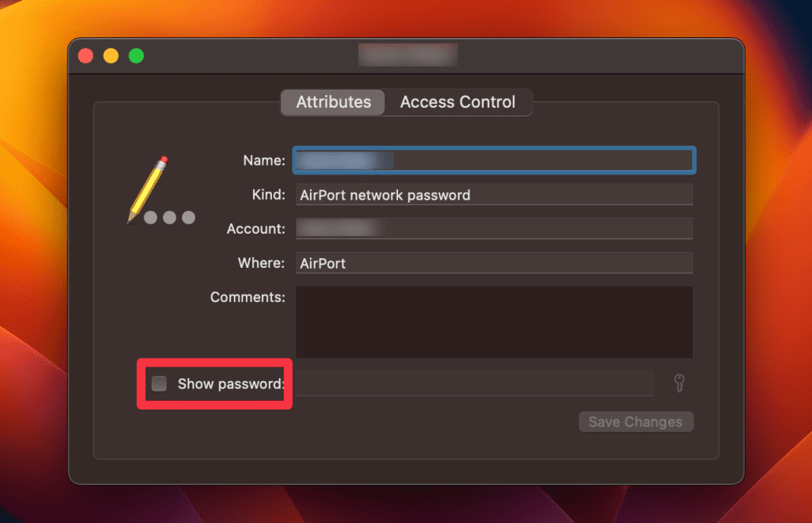Select the Attributes tab
Image resolution: width=812 pixels, height=523 pixels.
tap(333, 102)
